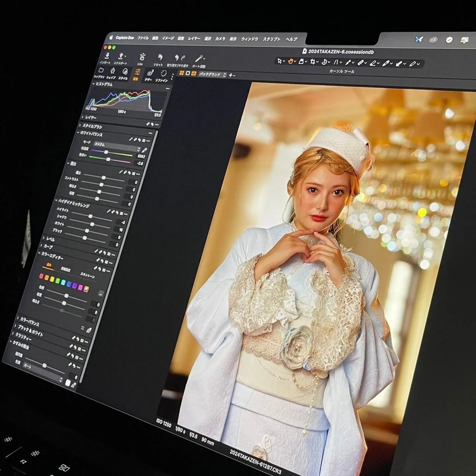
Task: Collapse the Color Editor (カラーエディター) panel
Action: (39, 253)
